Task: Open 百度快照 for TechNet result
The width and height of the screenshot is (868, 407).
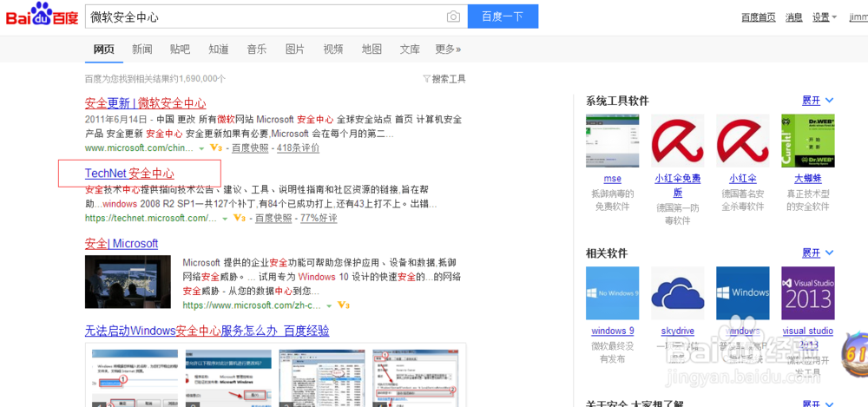Action: [x=273, y=218]
